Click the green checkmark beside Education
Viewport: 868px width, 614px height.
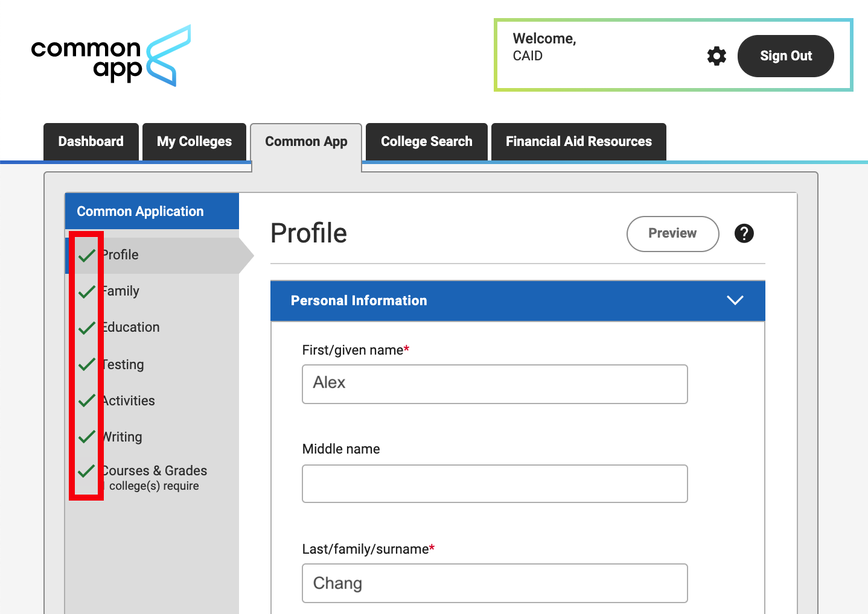pyautogui.click(x=87, y=328)
